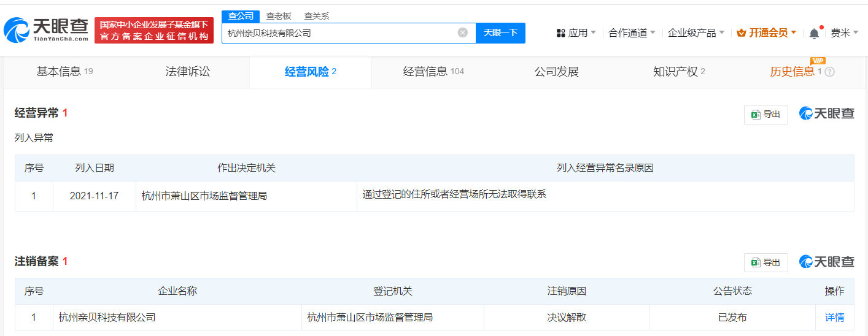Switch to the 查公司 search tab
The image size is (868, 336).
tap(241, 16)
